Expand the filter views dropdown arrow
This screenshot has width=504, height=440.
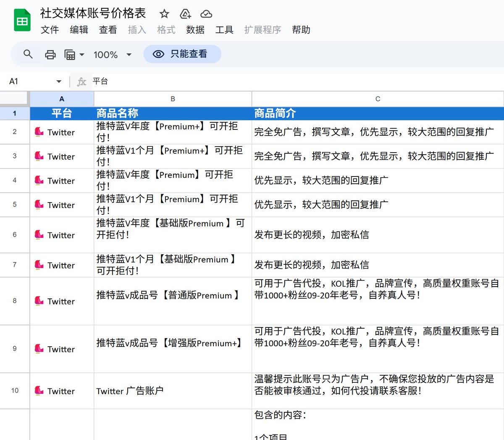82,55
